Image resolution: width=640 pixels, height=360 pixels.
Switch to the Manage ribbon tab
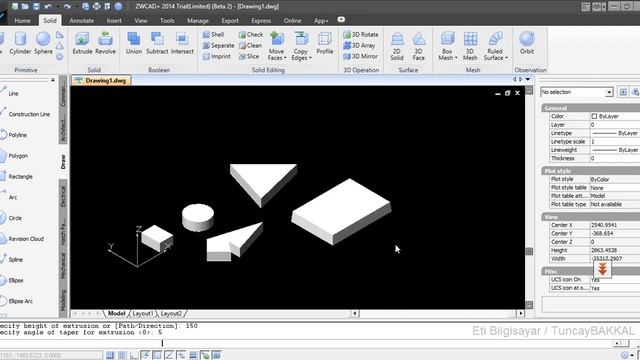point(198,20)
